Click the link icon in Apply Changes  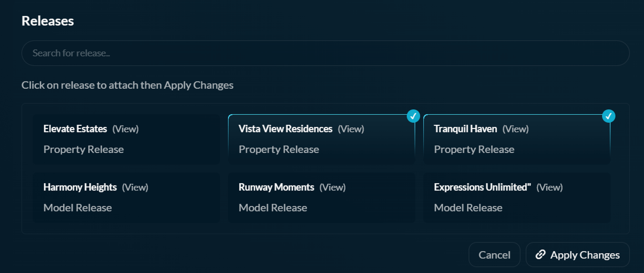[540, 255]
